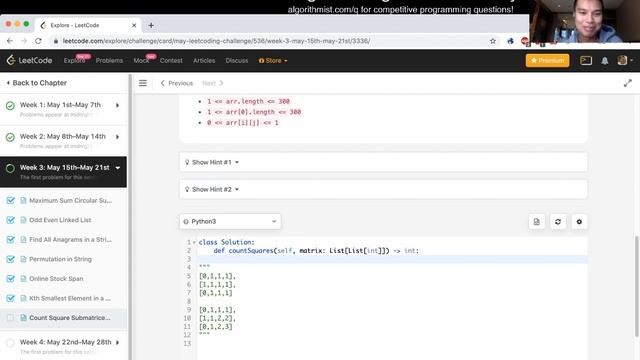Toggle the chapter list hamburger menu
Image resolution: width=640 pixels, height=360 pixels.
(x=143, y=83)
